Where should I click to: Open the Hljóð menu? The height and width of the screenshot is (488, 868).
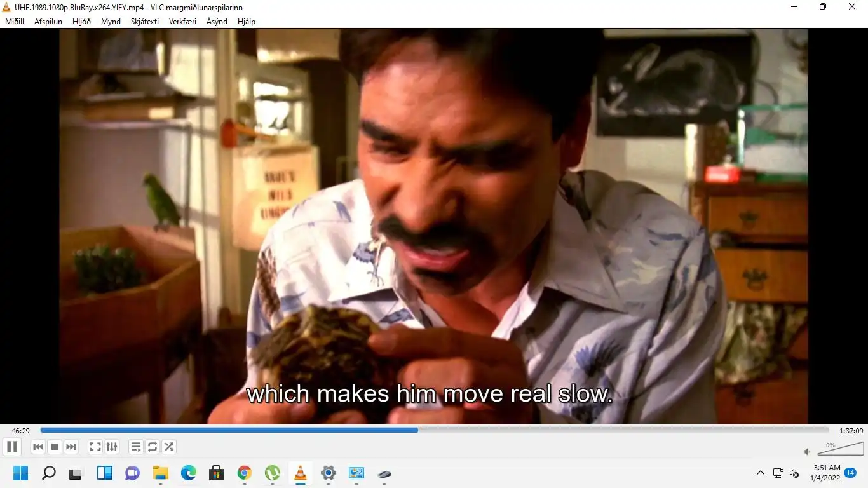click(81, 21)
